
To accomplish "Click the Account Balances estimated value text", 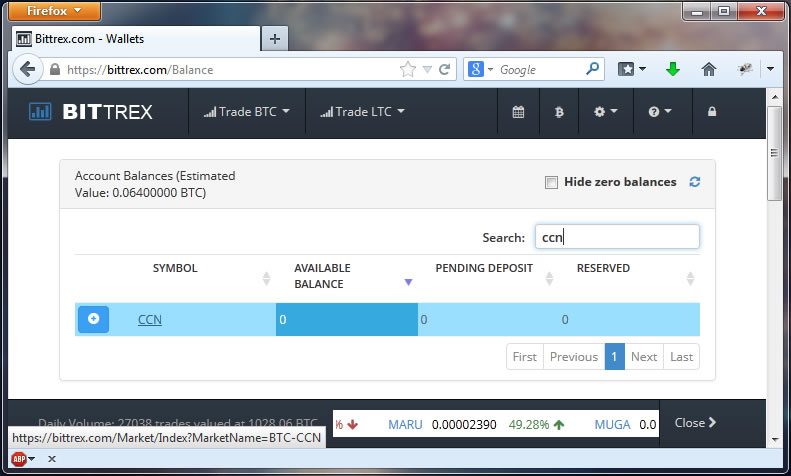I will coord(155,184).
